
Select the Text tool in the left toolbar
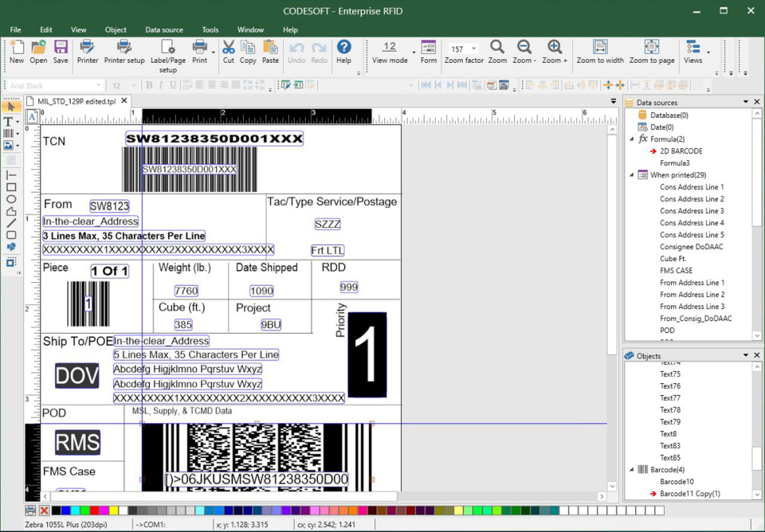[x=10, y=122]
